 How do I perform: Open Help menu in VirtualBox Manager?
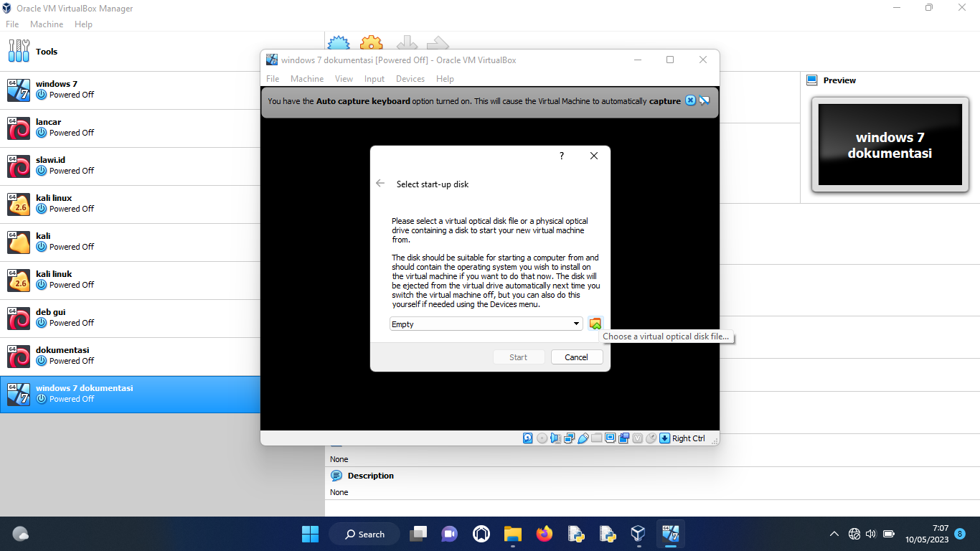83,24
